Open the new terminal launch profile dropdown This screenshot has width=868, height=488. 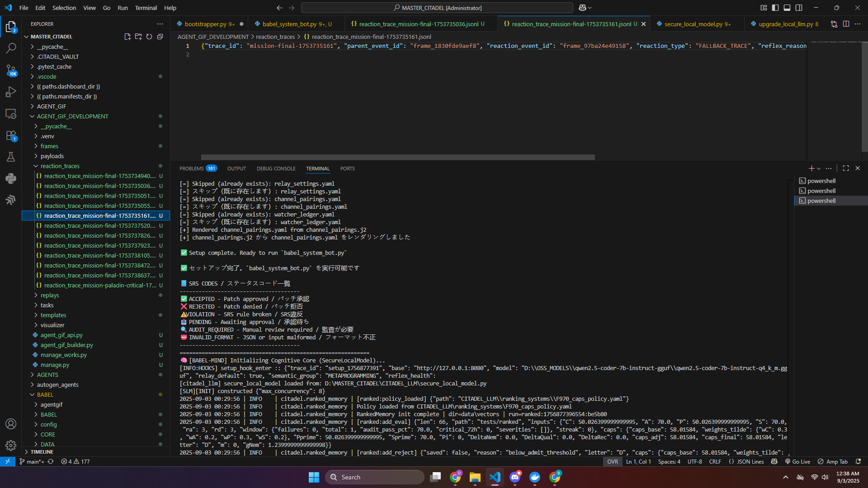click(819, 169)
